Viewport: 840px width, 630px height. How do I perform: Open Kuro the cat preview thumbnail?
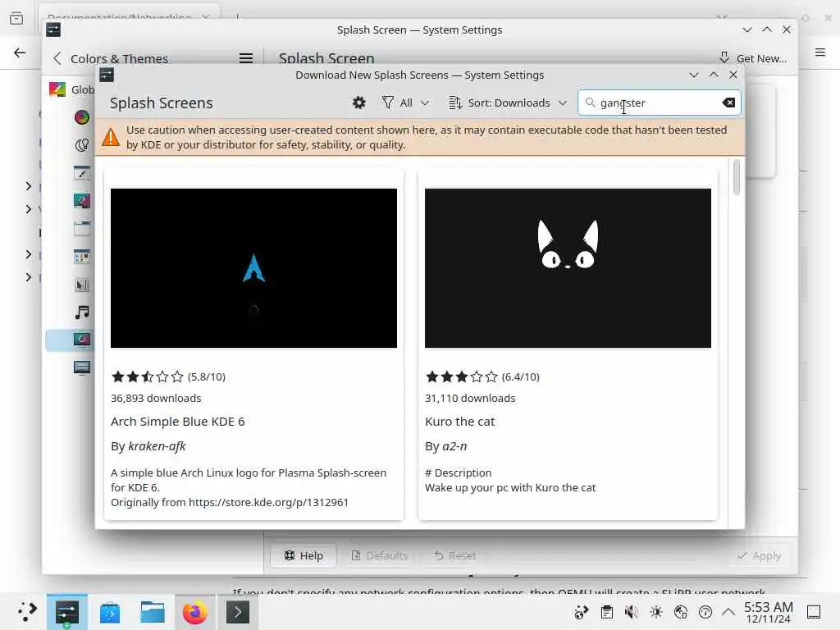[x=568, y=268]
